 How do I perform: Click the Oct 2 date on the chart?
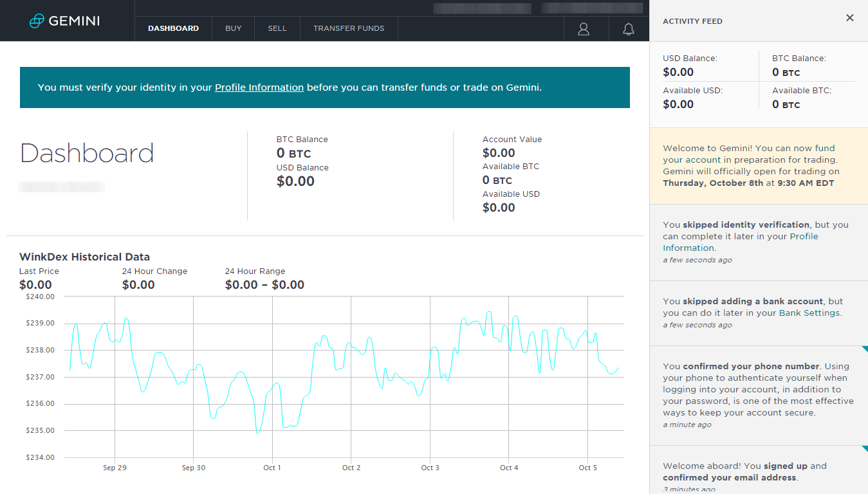click(351, 468)
